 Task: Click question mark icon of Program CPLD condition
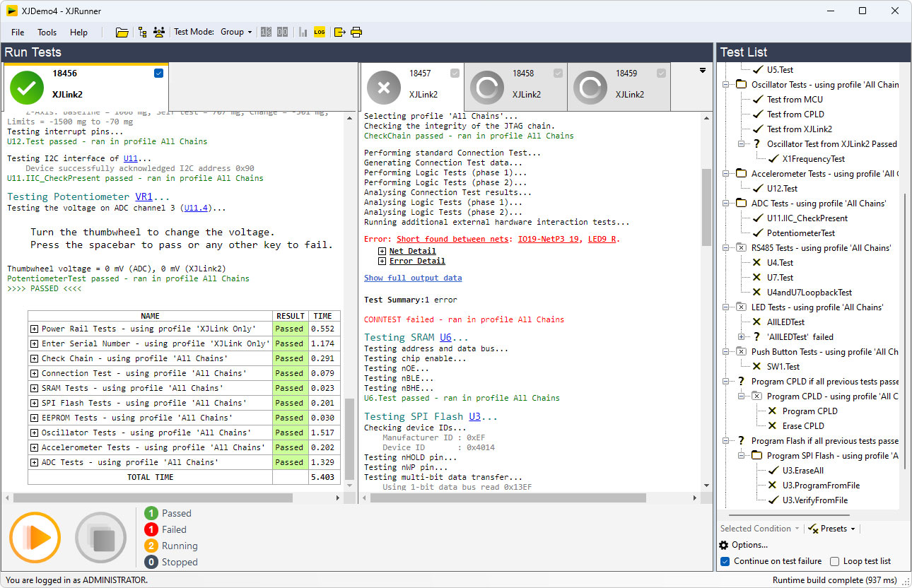coord(741,382)
